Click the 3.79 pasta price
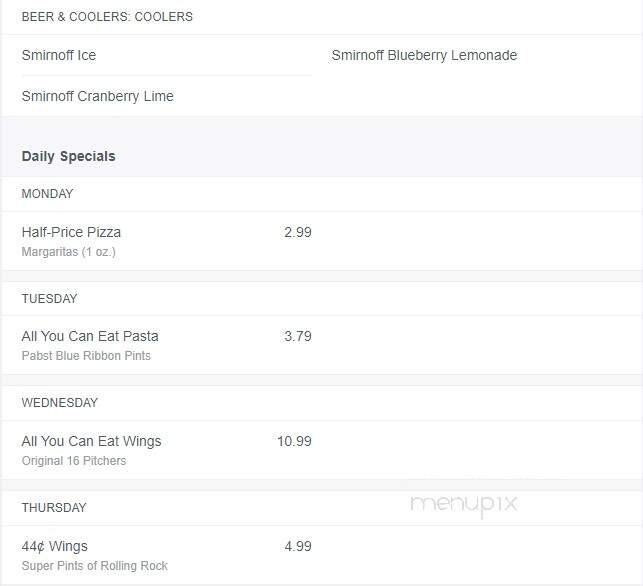Viewport: 643px width, 586px height. coord(298,336)
